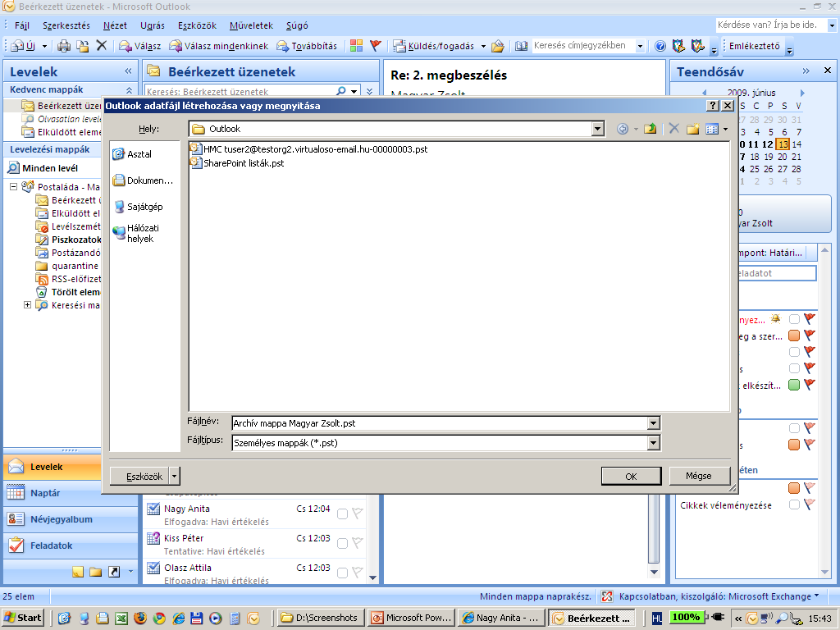840x630 pixels.
Task: Click the Továbbítás toolbar button
Action: (307, 46)
